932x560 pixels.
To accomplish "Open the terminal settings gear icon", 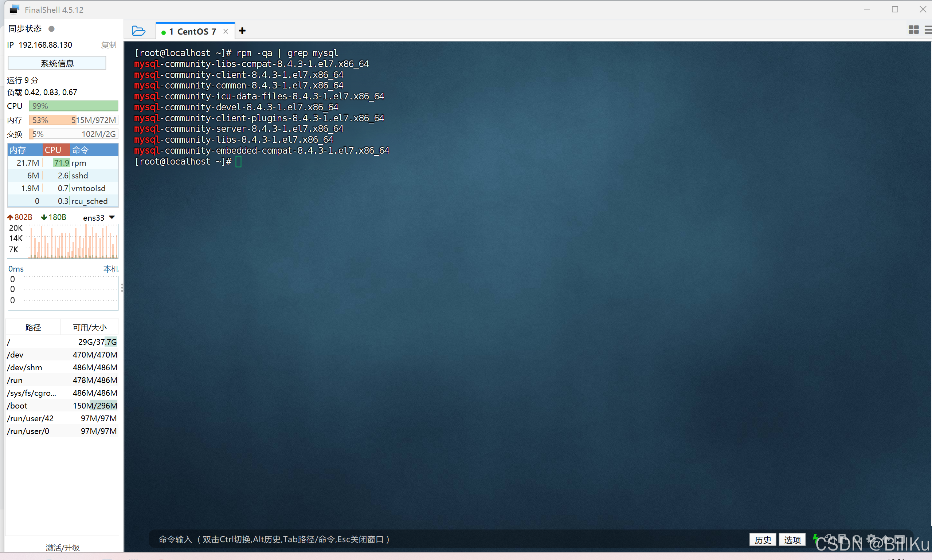I will coord(871,539).
